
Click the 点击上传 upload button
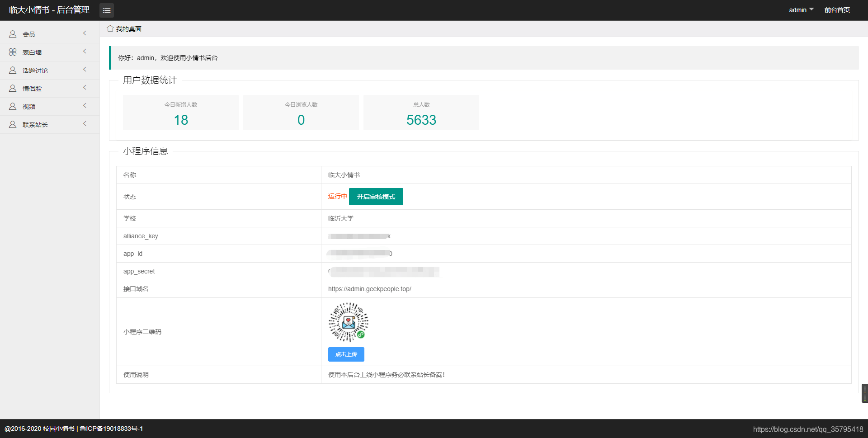346,354
